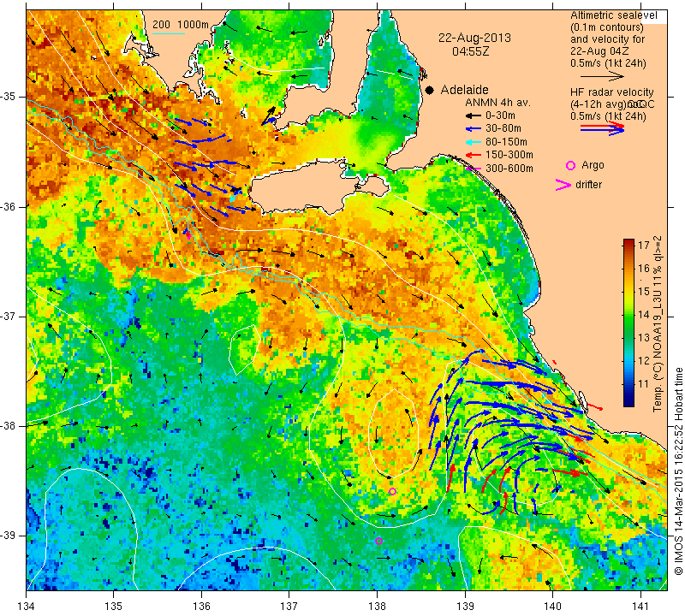Click the black altimetric velocity scale arrow
The height and width of the screenshot is (616, 685).
tap(602, 76)
